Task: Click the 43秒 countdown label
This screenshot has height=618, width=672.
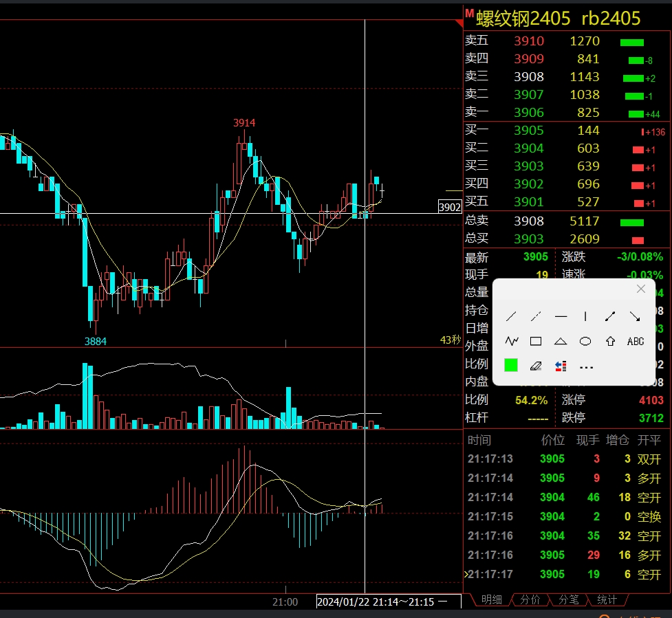Action: 451,340
